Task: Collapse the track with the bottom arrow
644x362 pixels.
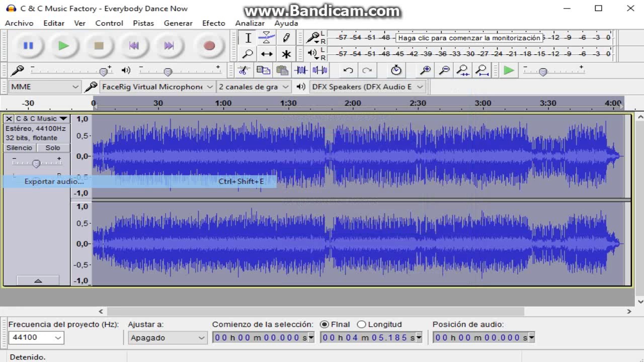Action: 38,281
